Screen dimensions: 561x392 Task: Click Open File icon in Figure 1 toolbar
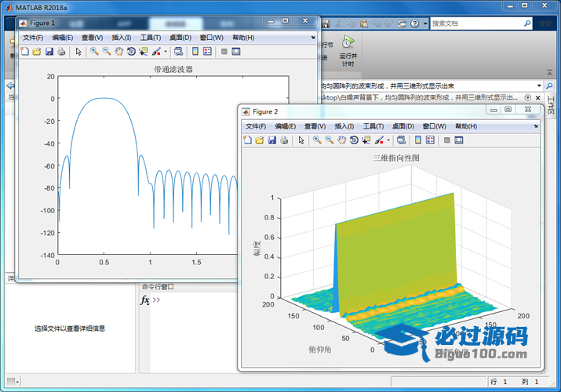(37, 52)
